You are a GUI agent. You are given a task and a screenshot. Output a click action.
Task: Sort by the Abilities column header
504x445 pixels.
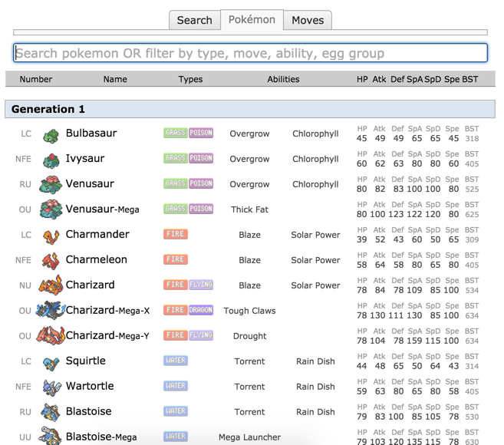click(283, 79)
